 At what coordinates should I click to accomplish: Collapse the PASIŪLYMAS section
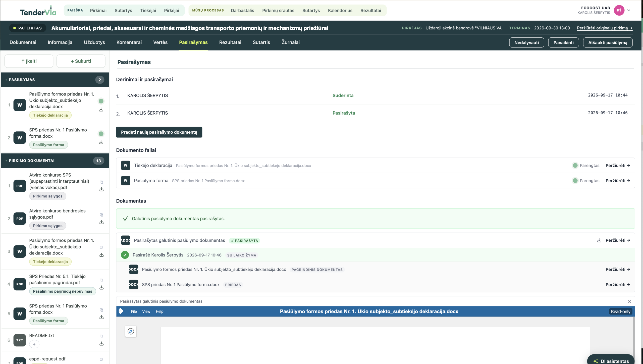click(x=55, y=80)
